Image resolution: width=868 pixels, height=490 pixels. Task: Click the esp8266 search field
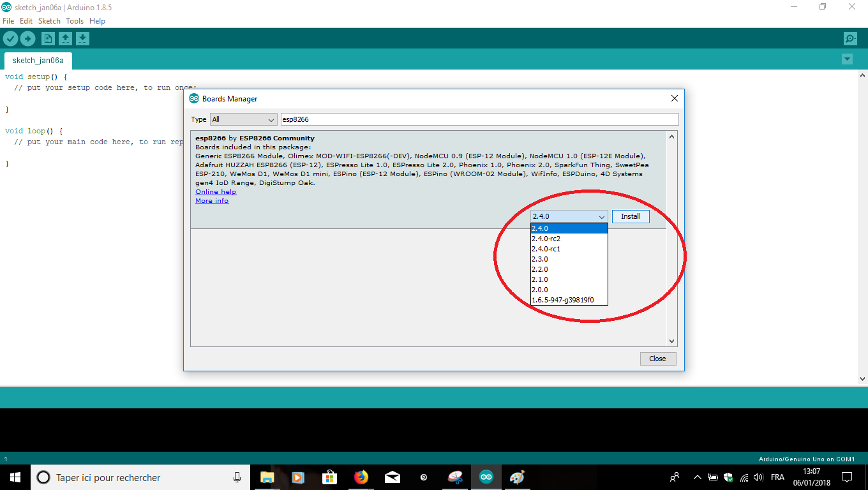coord(479,119)
